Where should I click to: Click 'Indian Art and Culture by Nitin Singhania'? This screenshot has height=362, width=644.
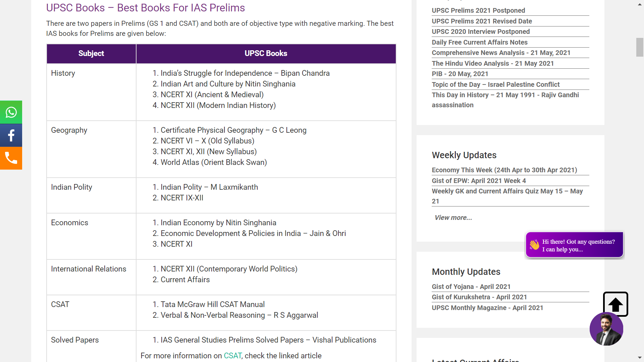click(x=228, y=84)
